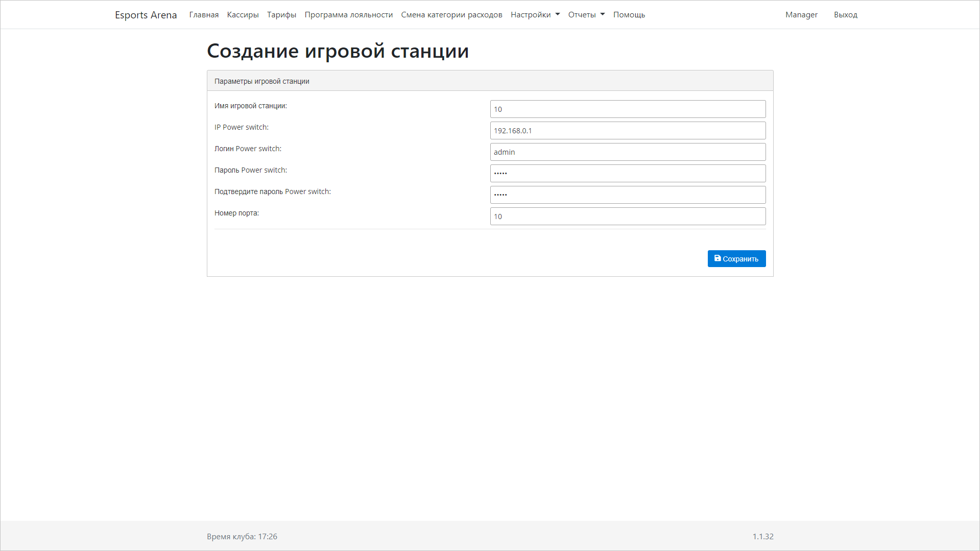This screenshot has width=980, height=551.
Task: Click the caret arrow next to Настройки
Action: (557, 15)
